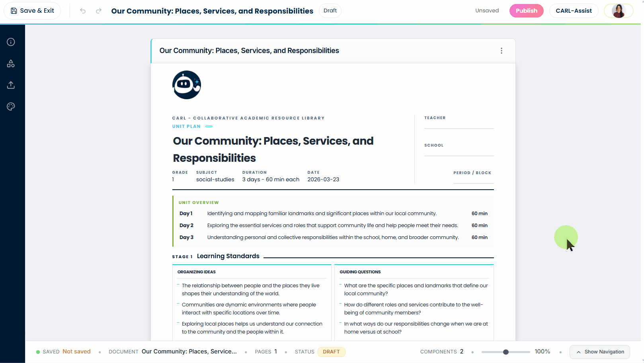Viewport: 644px width, 363px height.
Task: Click the DRAFT status tag in footer
Action: point(331,352)
